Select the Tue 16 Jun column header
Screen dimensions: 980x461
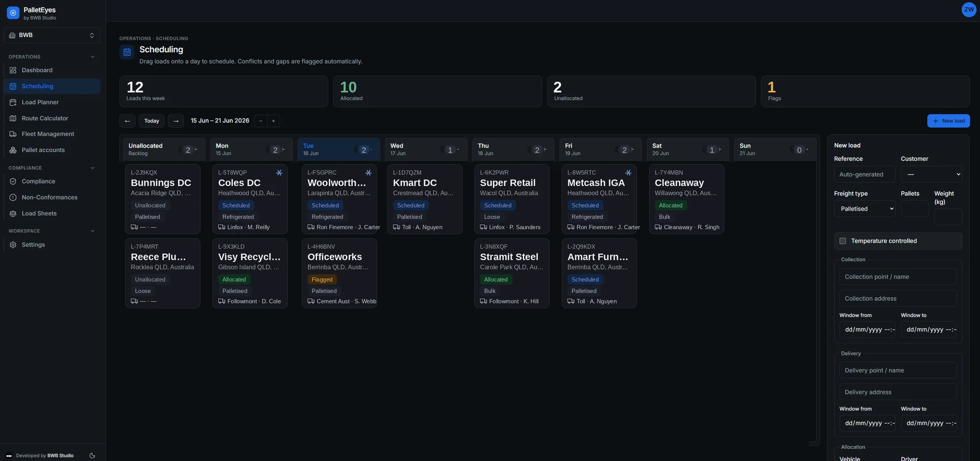tap(339, 149)
